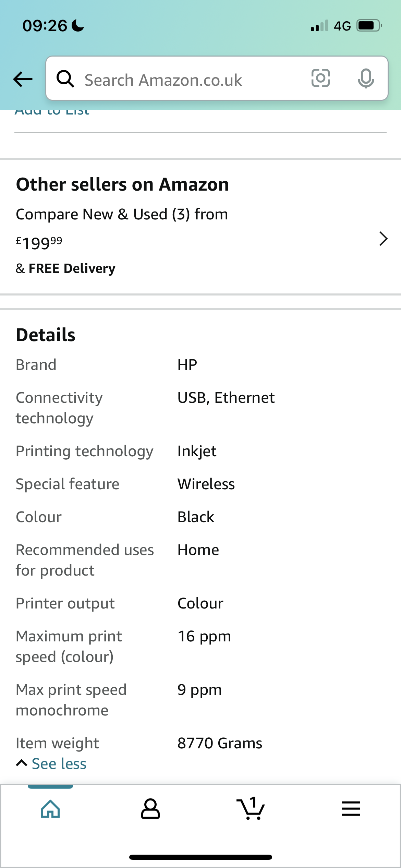401x868 pixels.
Task: Expand other sellers chevron arrow
Action: 383,239
